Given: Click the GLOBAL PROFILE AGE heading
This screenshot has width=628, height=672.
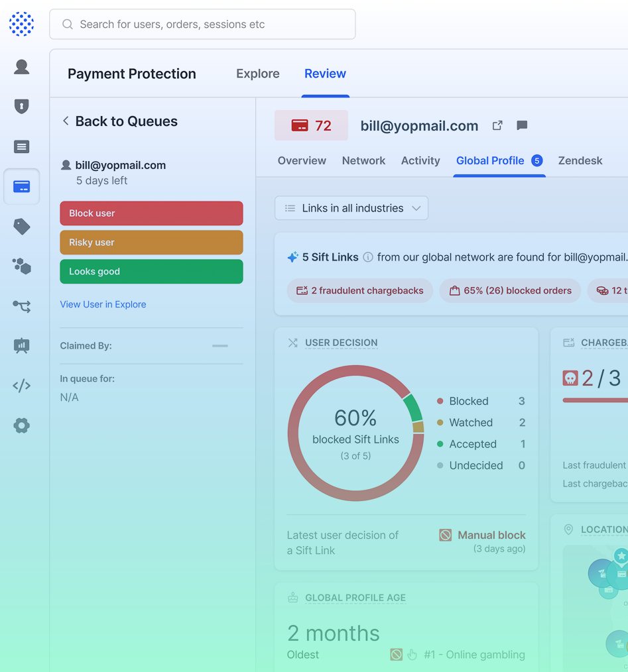Looking at the screenshot, I should [355, 598].
